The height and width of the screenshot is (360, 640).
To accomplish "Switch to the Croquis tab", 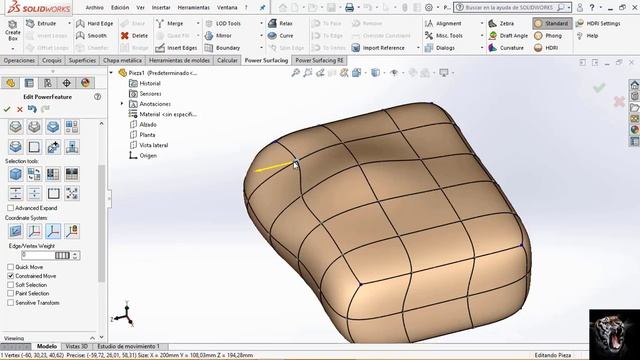I will click(52, 60).
